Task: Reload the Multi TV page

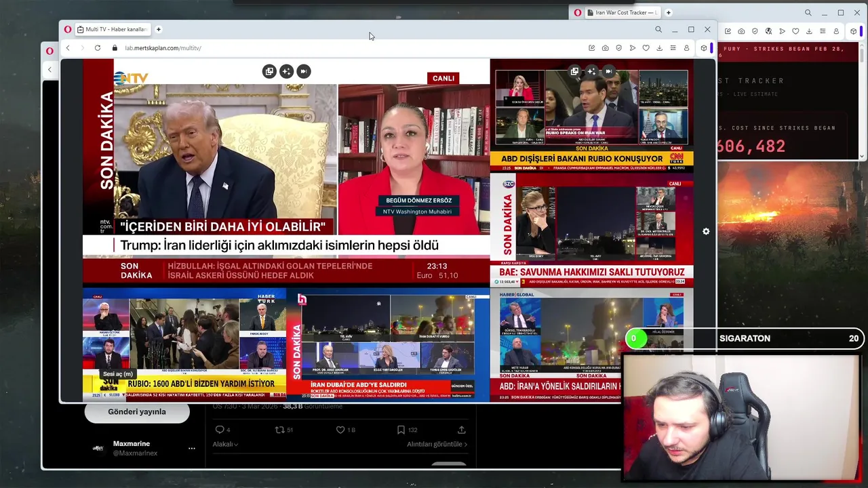Action: 98,48
